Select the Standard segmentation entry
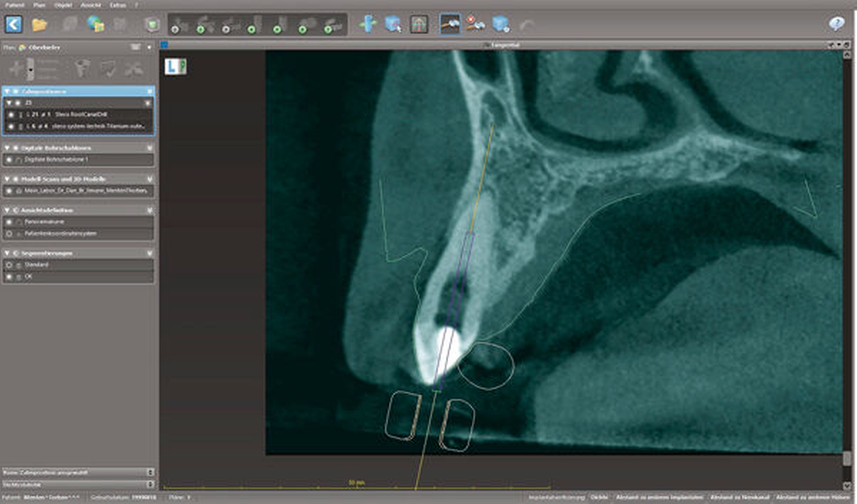Viewport: 857px width, 504px height. click(x=37, y=265)
